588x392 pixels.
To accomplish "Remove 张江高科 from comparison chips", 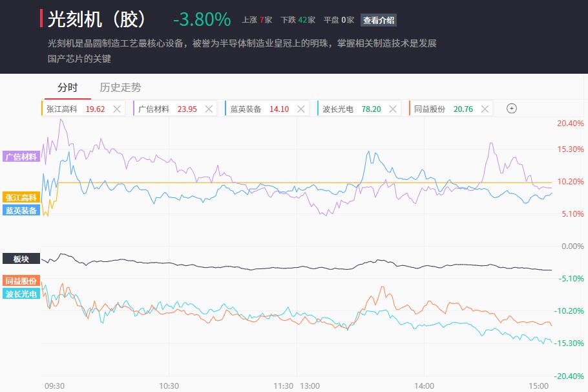I will pos(117,109).
